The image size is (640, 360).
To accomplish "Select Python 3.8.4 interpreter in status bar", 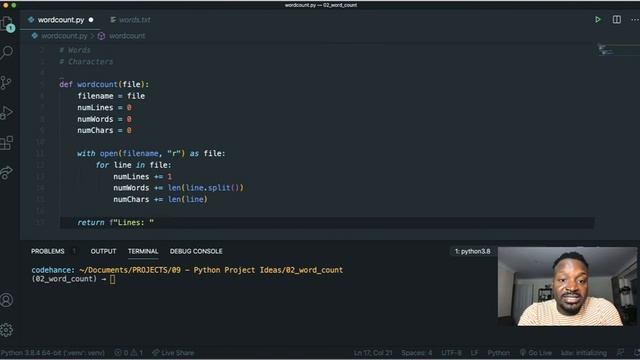I will point(52,353).
